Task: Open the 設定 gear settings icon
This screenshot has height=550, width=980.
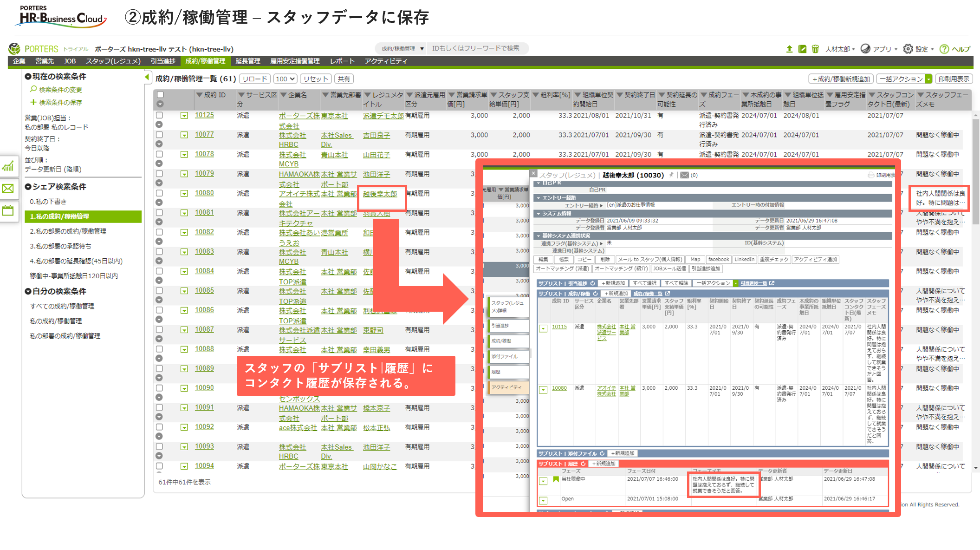Action: (908, 49)
